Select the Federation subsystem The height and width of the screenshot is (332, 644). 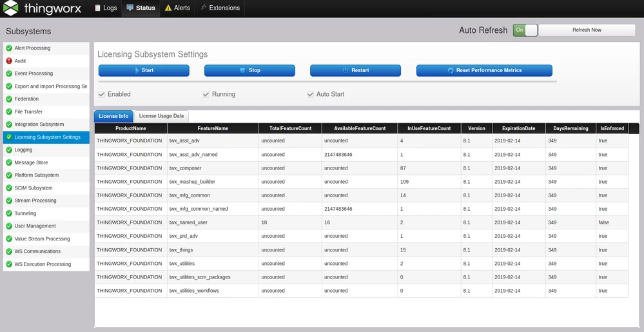tap(46, 99)
